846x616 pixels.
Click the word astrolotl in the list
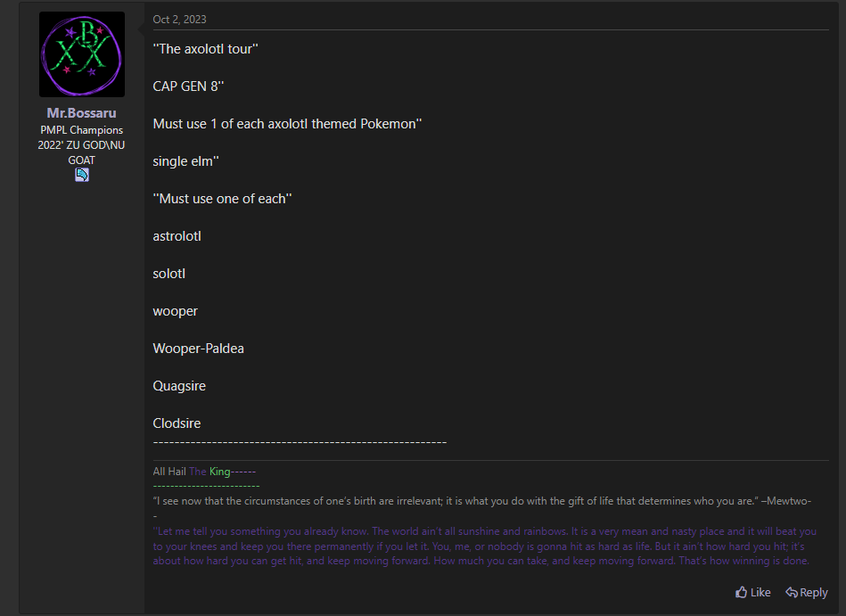coord(177,236)
